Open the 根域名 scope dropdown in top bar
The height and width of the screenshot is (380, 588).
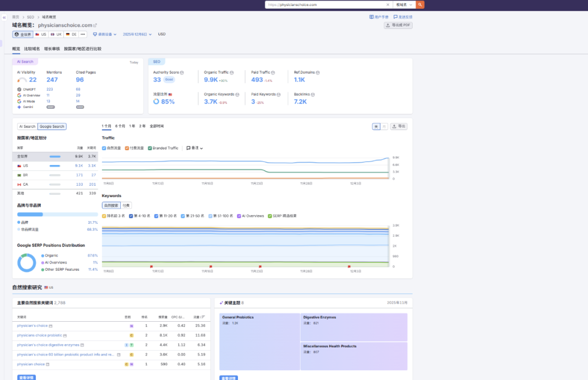tap(404, 4)
